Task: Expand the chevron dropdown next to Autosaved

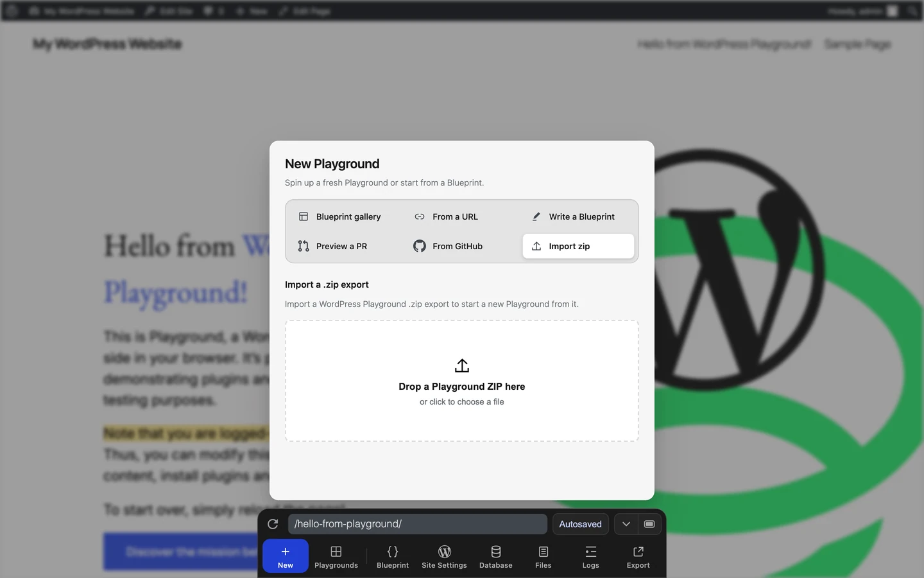Action: (x=626, y=524)
